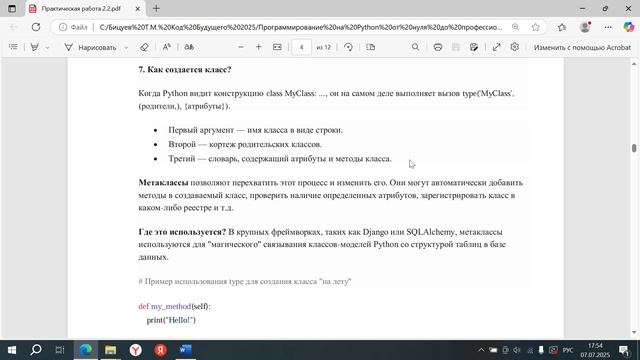Click the bold word Метаклассы
This screenshot has height=360, width=640.
point(163,182)
